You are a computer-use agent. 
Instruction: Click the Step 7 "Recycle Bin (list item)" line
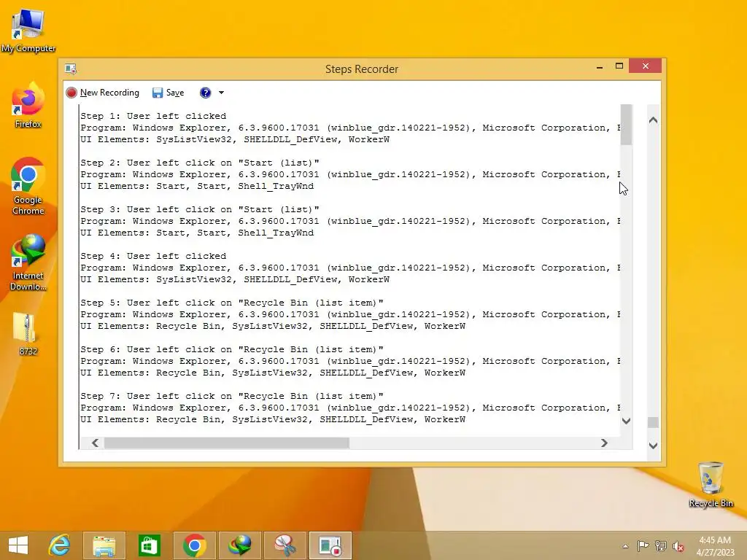(x=231, y=396)
